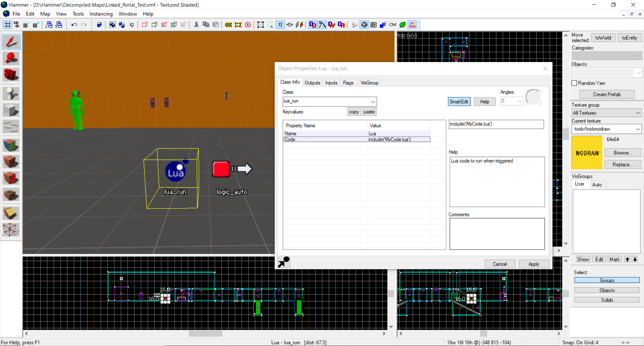Click the Code value text field
The width and height of the screenshot is (644, 346).
click(496, 124)
